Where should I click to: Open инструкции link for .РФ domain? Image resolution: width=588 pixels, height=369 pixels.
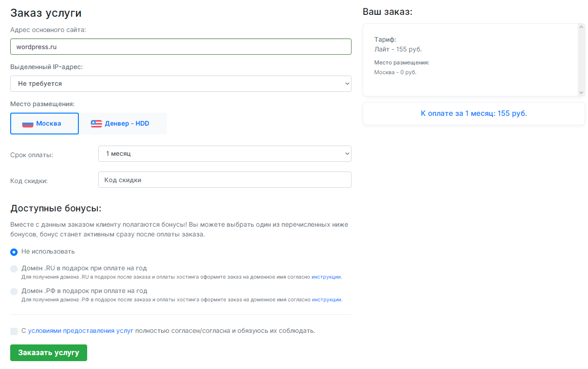pyautogui.click(x=326, y=300)
